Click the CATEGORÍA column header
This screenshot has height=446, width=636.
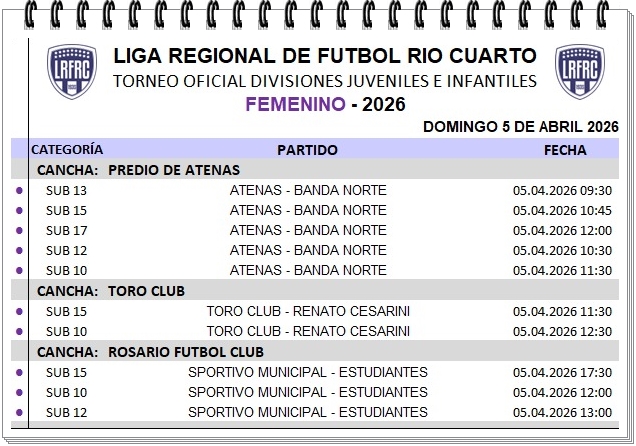point(67,149)
